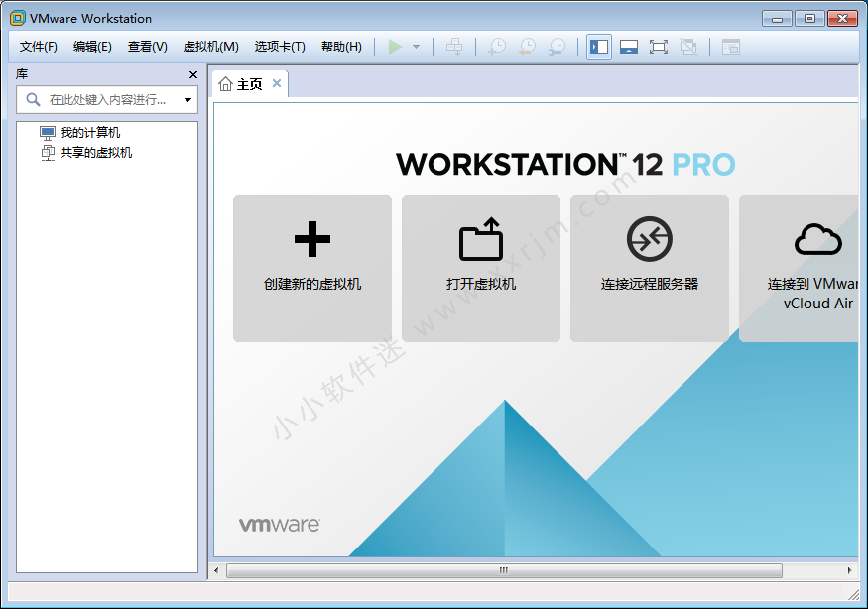Open the 文件(F) menu

(39, 47)
